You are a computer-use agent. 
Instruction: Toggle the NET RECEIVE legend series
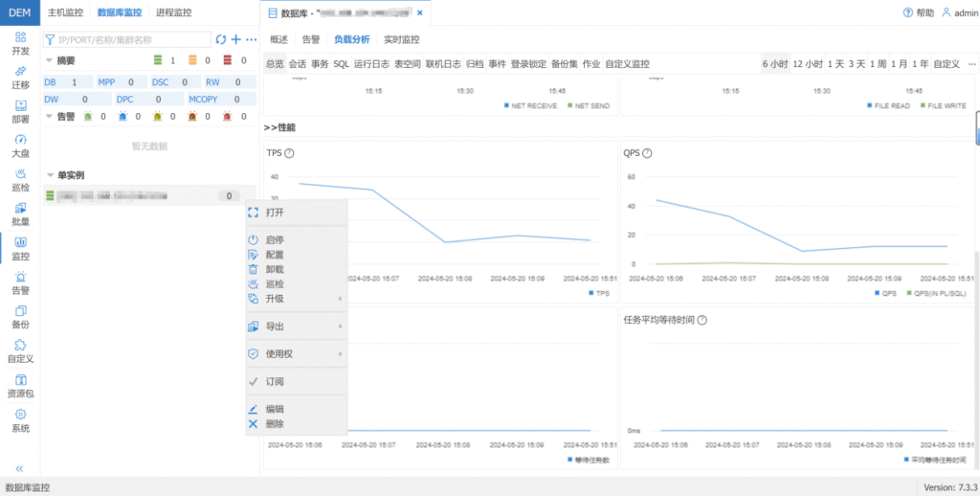(534, 105)
